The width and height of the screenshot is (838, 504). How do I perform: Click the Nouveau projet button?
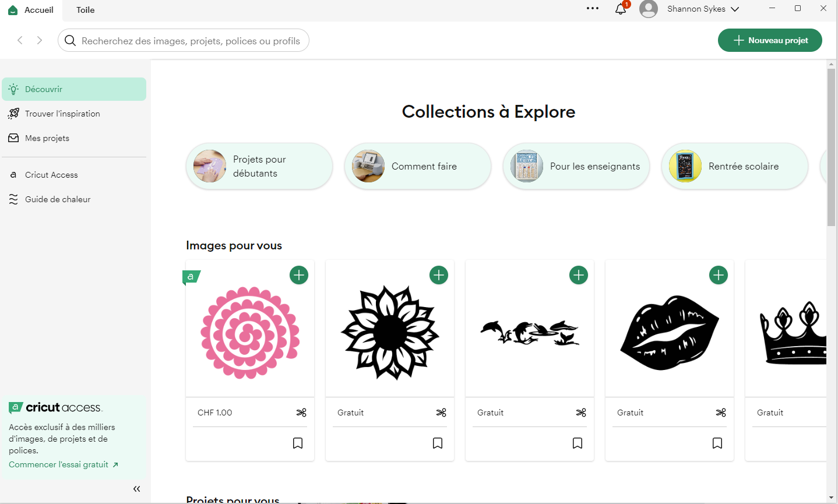[x=770, y=40]
